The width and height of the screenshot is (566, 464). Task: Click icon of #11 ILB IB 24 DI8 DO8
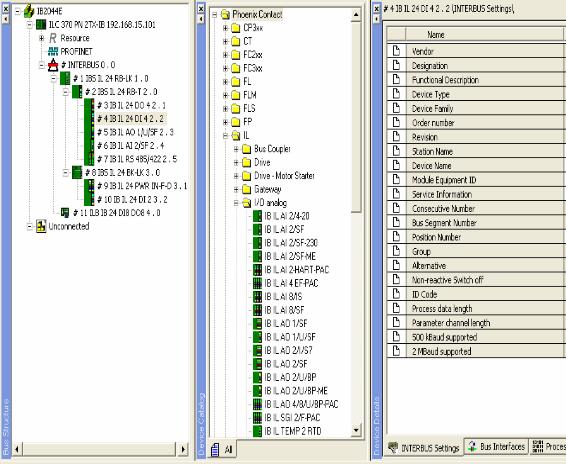tap(65, 212)
